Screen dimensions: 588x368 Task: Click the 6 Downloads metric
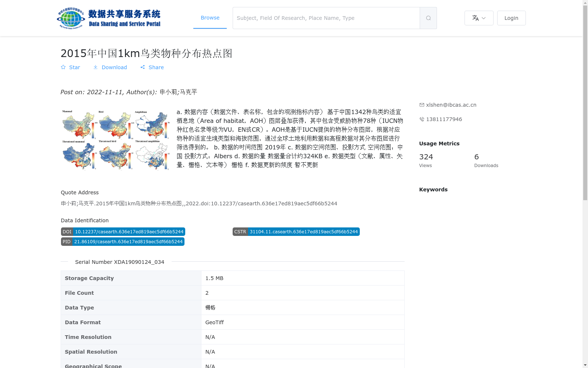tap(486, 160)
